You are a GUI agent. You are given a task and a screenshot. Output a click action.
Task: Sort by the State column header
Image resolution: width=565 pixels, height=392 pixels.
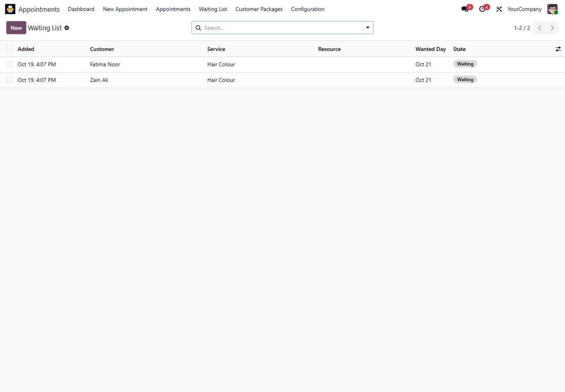[459, 49]
